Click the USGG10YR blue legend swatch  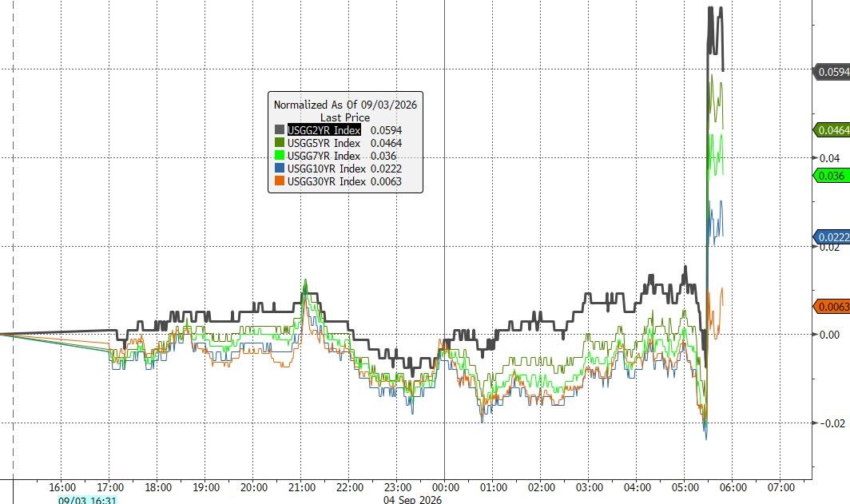(279, 169)
